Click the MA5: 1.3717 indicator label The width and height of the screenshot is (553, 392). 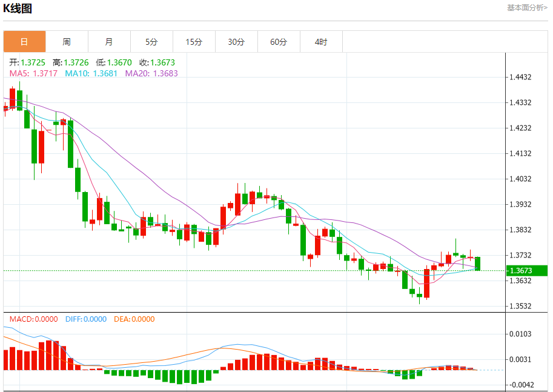click(x=33, y=73)
